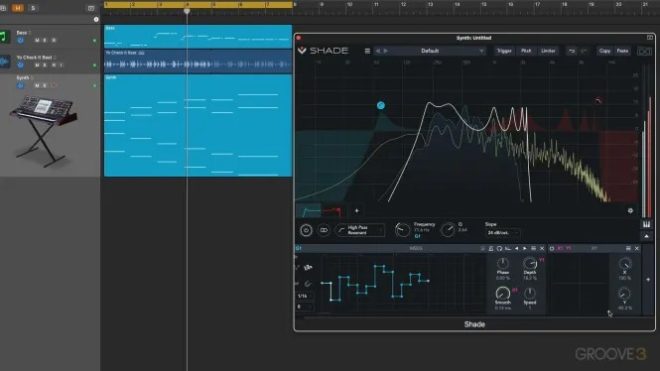
Task: Mute the Synth track
Action: [37, 85]
